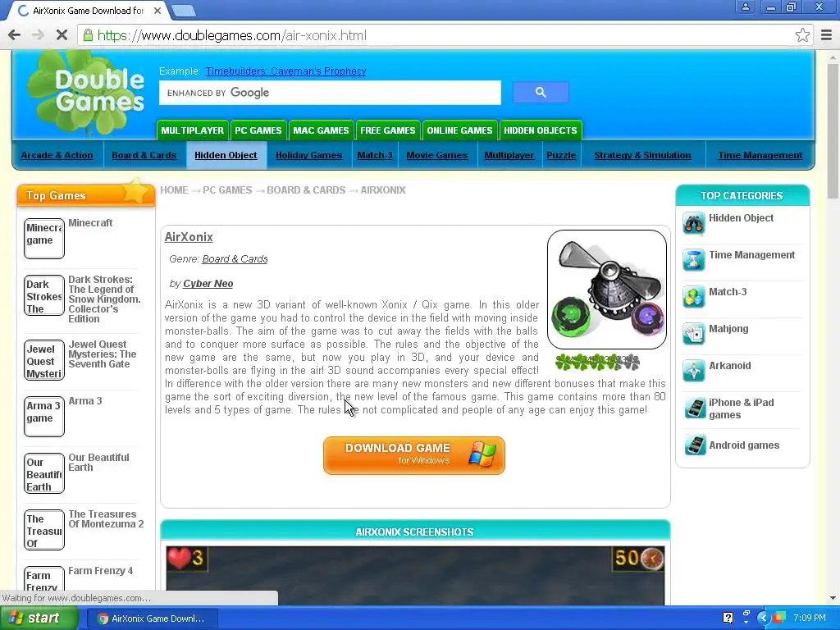Viewport: 840px width, 630px height.
Task: Go to Strategy & Simulation category
Action: click(x=643, y=155)
